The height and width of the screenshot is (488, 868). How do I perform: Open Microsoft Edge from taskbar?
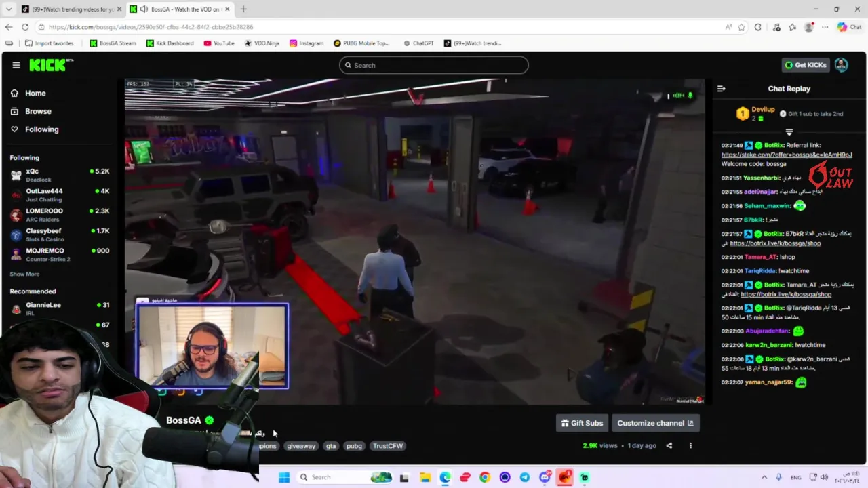(445, 477)
